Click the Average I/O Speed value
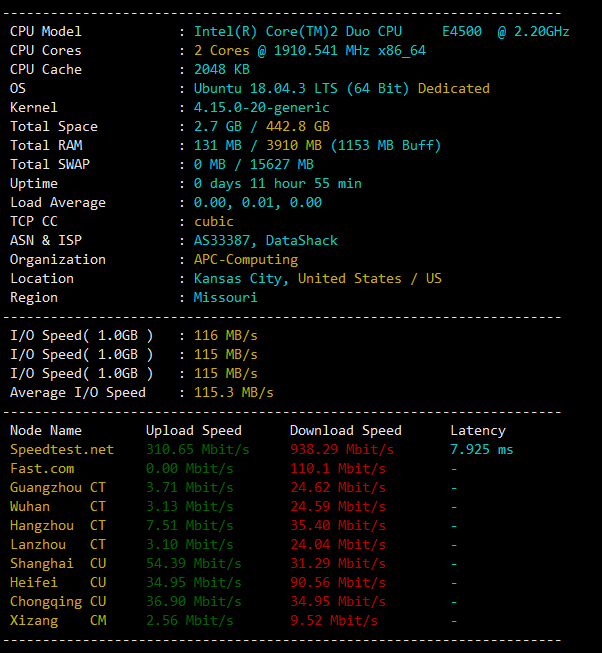 click(234, 392)
